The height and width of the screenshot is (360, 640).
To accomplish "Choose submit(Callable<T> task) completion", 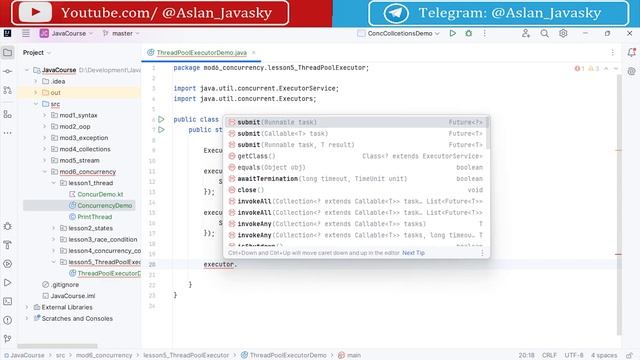I will [x=355, y=133].
